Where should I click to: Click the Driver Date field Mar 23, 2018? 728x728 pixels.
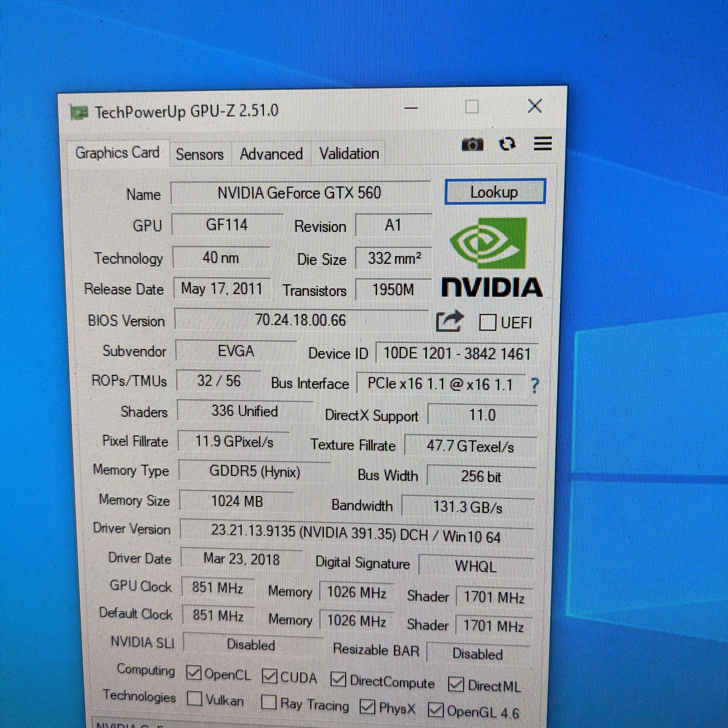tap(241, 559)
